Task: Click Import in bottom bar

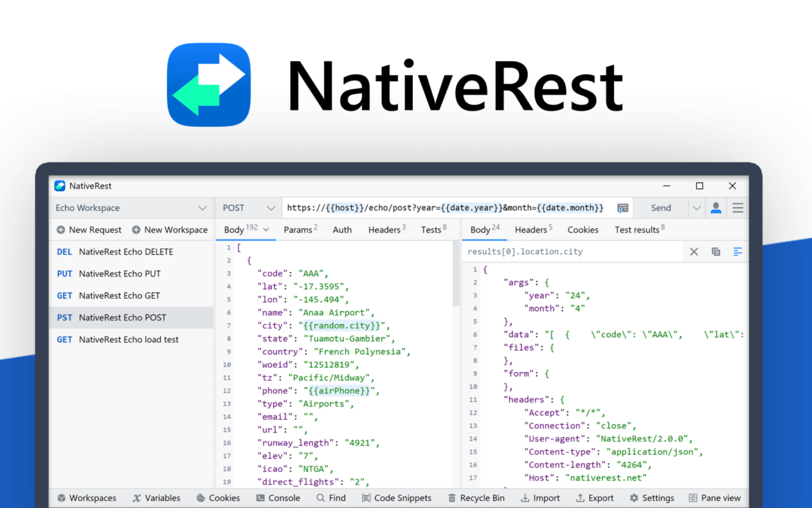Action: point(540,498)
